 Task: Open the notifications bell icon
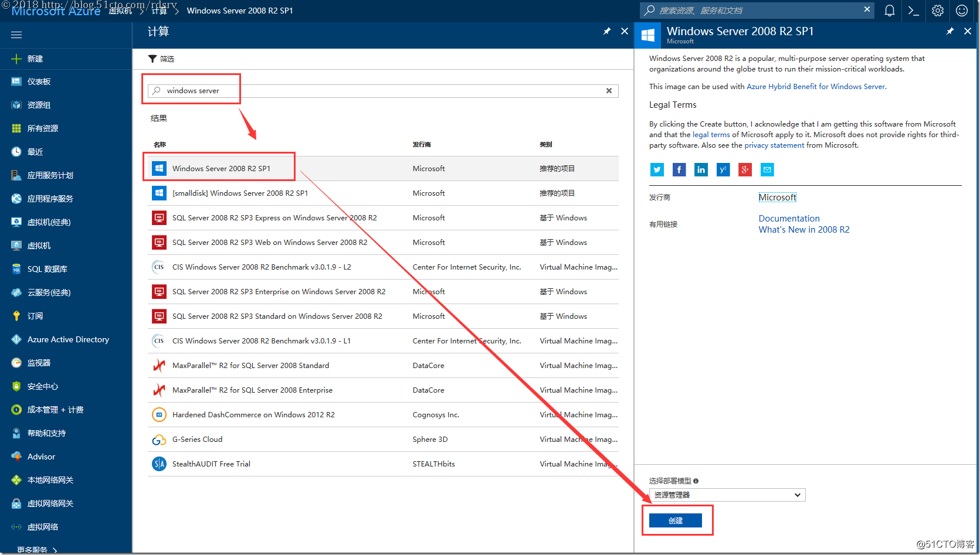click(890, 11)
